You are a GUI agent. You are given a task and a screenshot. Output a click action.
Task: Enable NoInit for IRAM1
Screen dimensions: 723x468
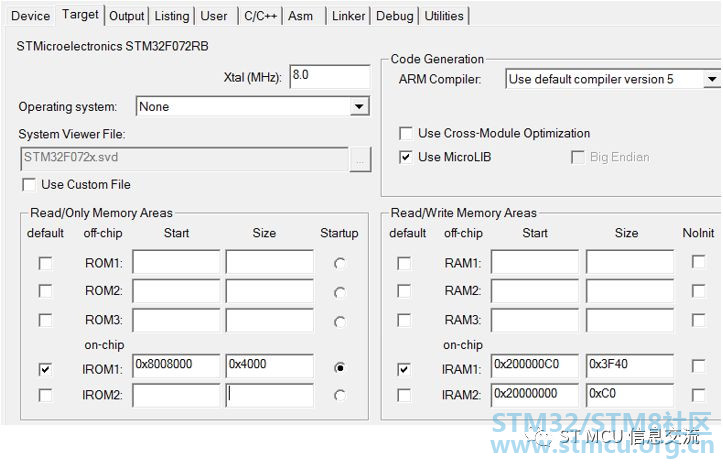coord(699,366)
